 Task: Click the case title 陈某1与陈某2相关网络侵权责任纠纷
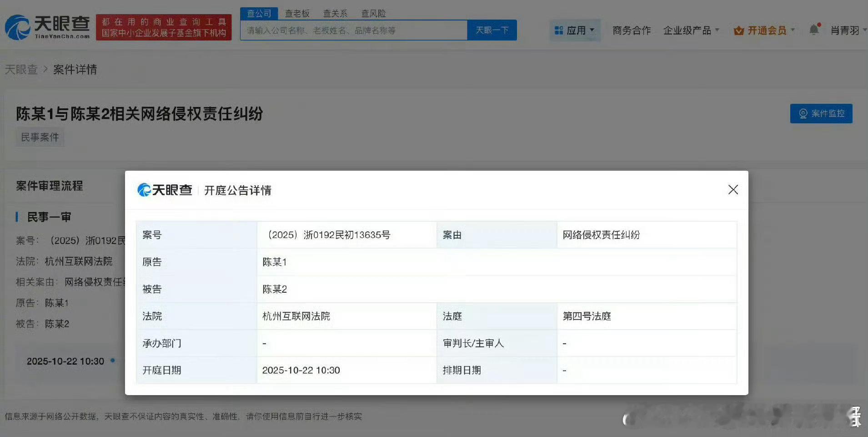140,114
